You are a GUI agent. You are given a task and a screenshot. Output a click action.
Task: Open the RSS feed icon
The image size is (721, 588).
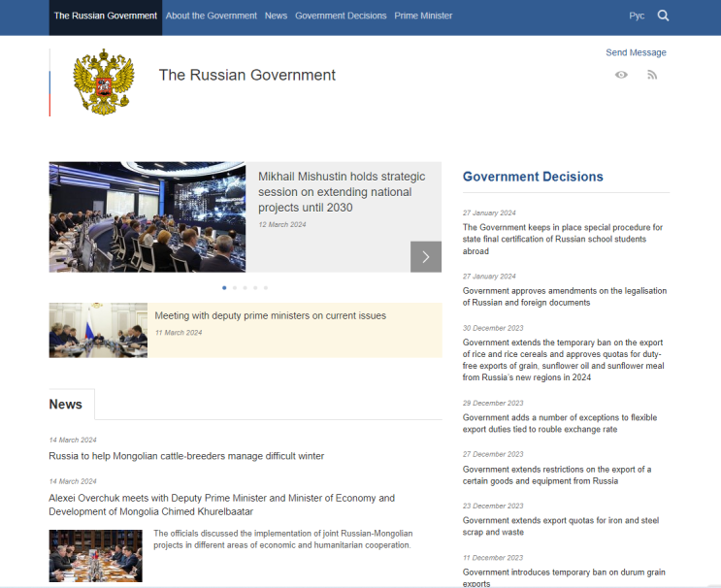click(x=652, y=75)
